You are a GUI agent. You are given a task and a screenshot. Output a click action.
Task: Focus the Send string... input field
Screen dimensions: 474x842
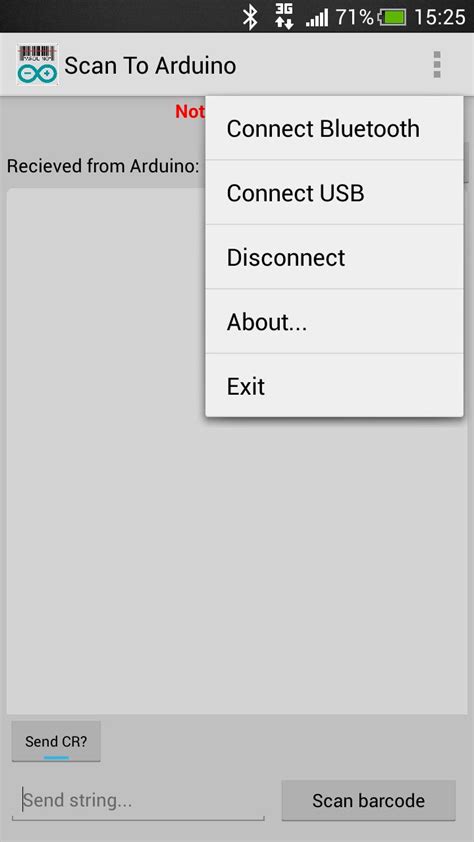(x=138, y=800)
